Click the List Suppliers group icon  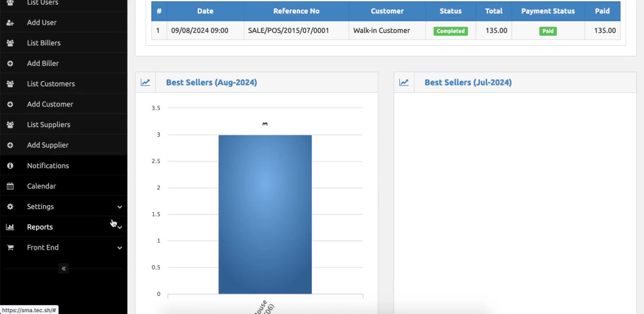(x=10, y=124)
